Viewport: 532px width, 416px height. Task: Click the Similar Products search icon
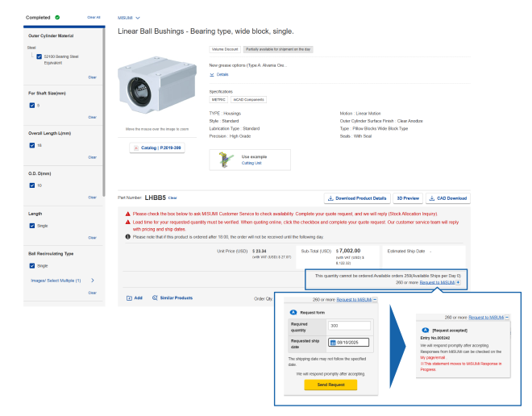pos(155,297)
